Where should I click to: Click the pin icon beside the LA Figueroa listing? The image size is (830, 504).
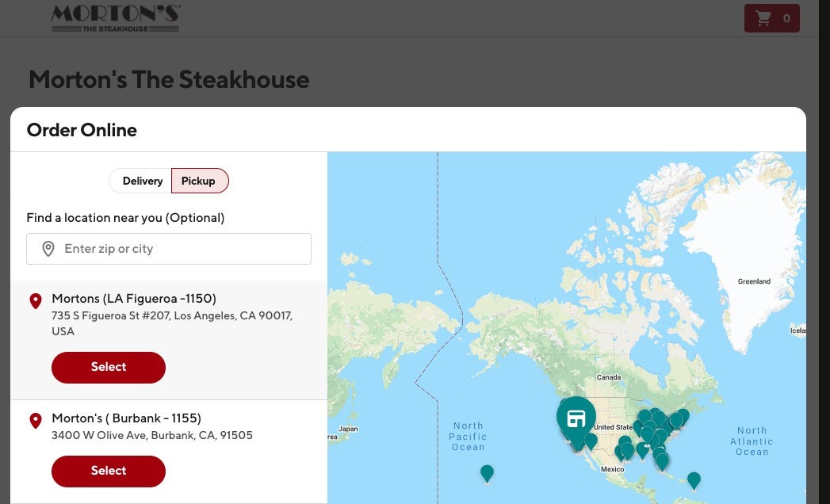(36, 301)
